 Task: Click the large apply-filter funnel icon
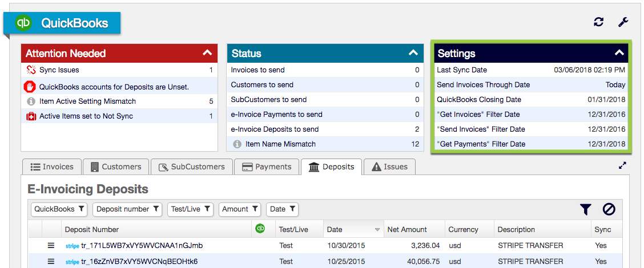(x=585, y=209)
